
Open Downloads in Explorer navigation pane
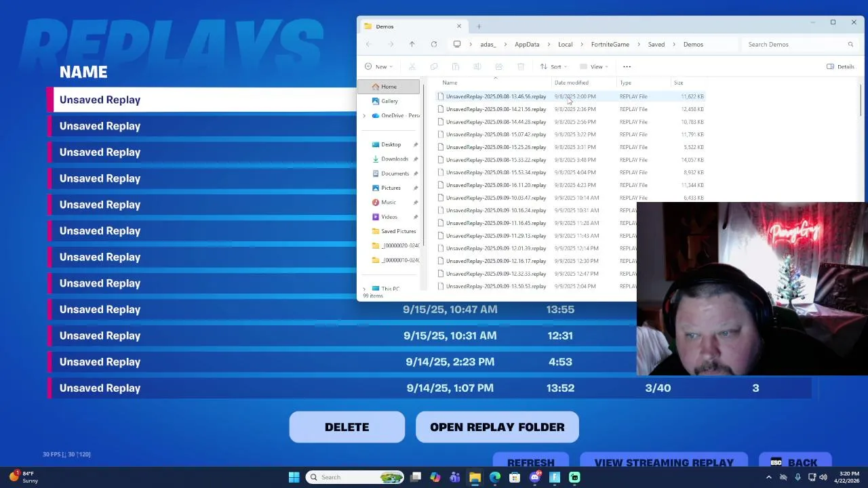pos(394,159)
